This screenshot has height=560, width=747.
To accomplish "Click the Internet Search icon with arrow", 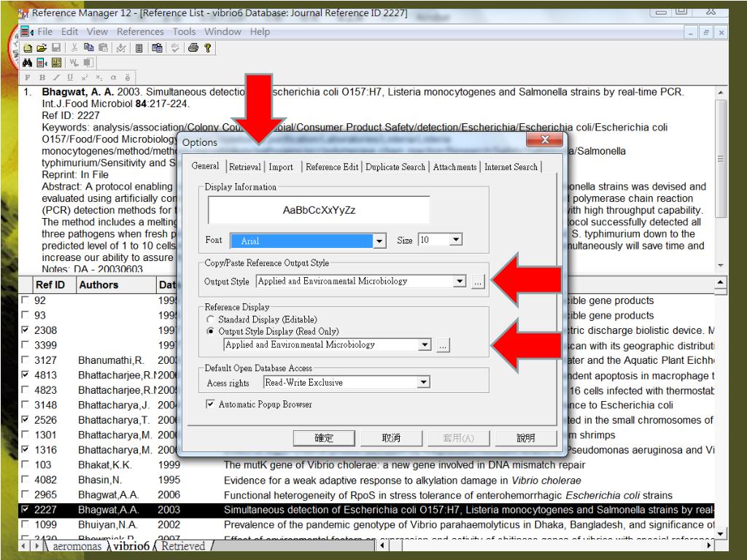I will (42, 63).
